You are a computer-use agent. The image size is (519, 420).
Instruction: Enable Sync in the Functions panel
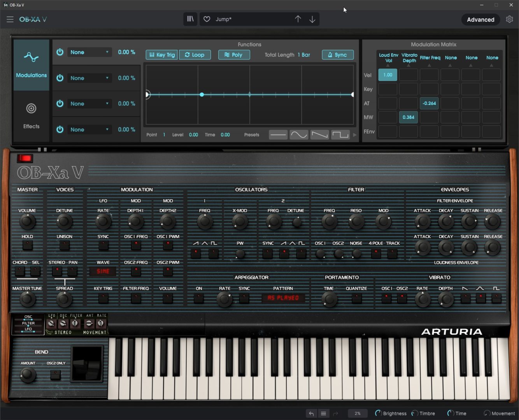point(337,54)
